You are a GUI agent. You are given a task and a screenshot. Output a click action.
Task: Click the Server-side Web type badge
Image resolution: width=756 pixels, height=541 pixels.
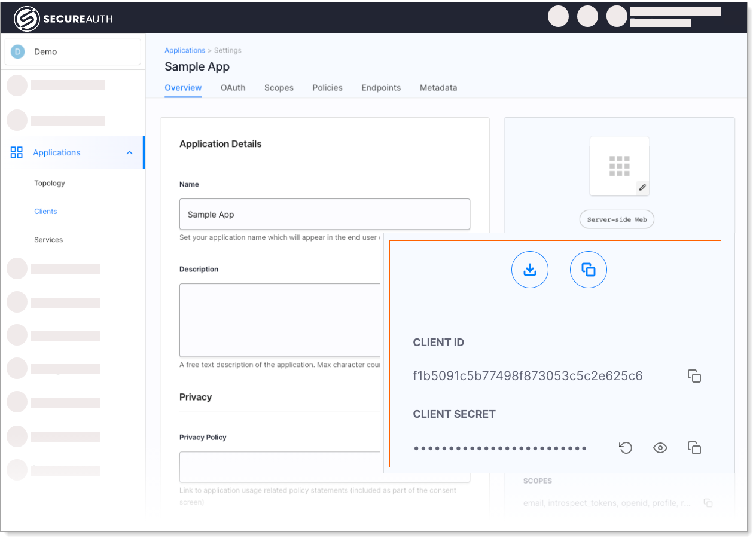click(617, 219)
